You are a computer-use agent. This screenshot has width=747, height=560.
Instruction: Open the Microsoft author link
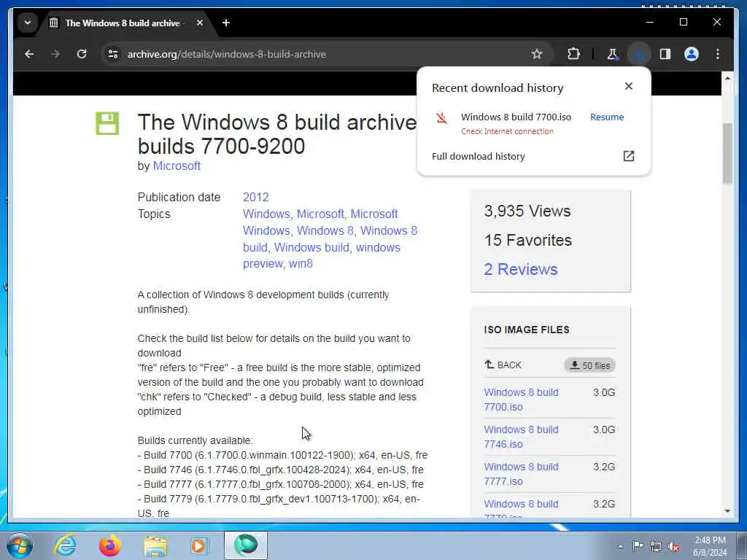click(177, 166)
